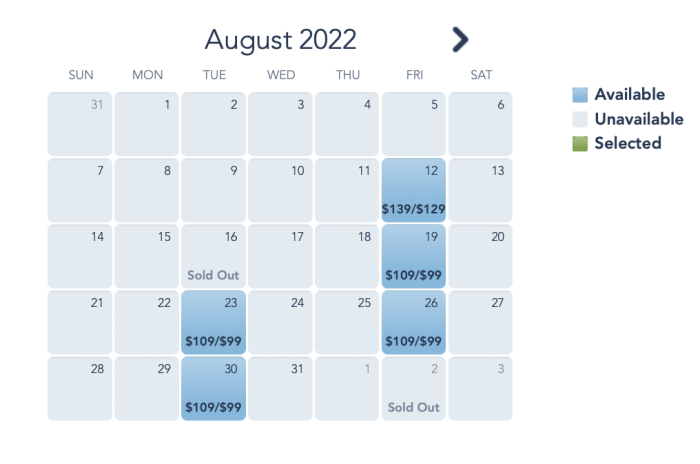Click the August 2022 month title
This screenshot has height=464, width=700.
tap(280, 40)
